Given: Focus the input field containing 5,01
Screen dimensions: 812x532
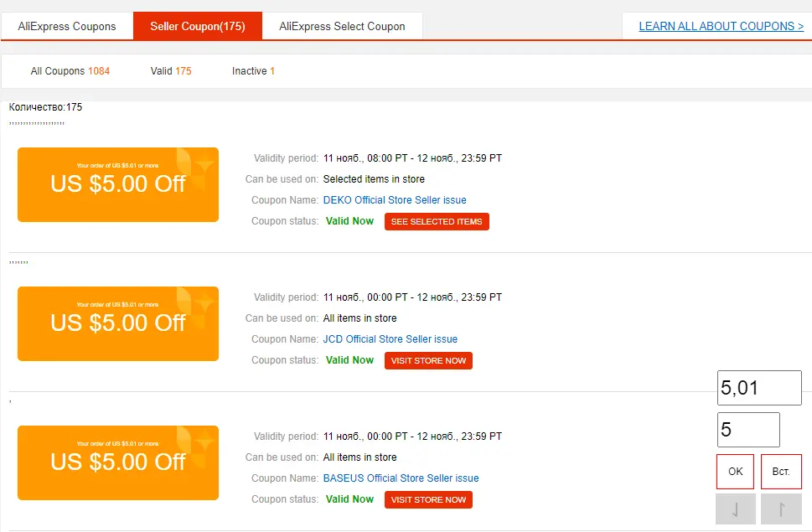Looking at the screenshot, I should point(759,388).
